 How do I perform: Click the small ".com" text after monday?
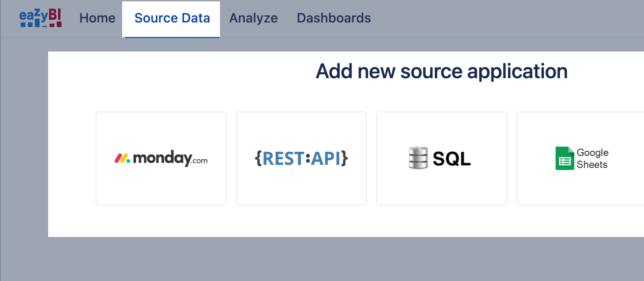click(x=199, y=161)
